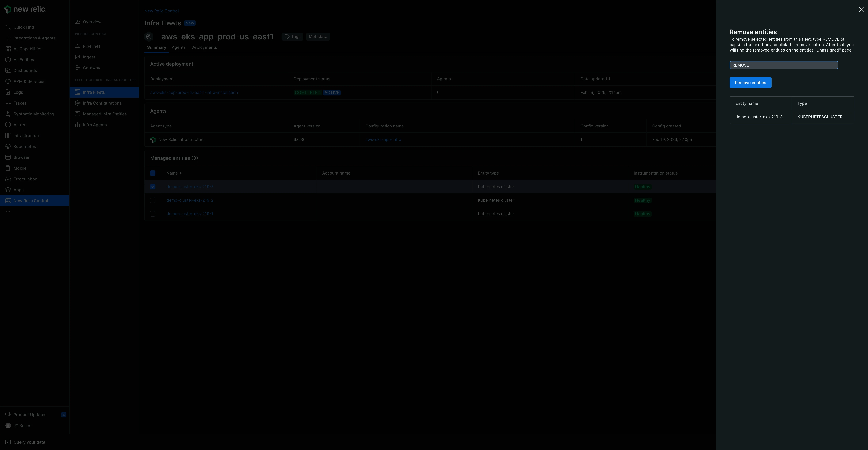Expand the more items ellipsis in sidebar

8,211
